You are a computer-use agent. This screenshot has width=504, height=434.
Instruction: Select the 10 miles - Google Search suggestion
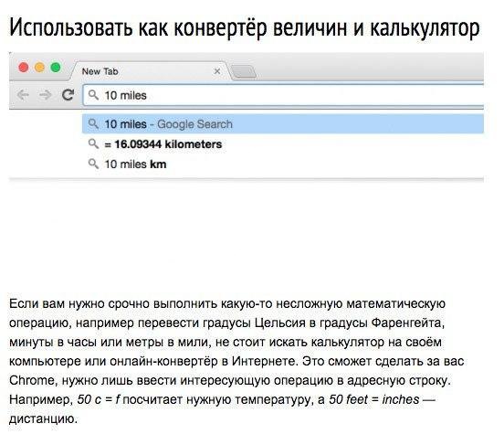[283, 124]
